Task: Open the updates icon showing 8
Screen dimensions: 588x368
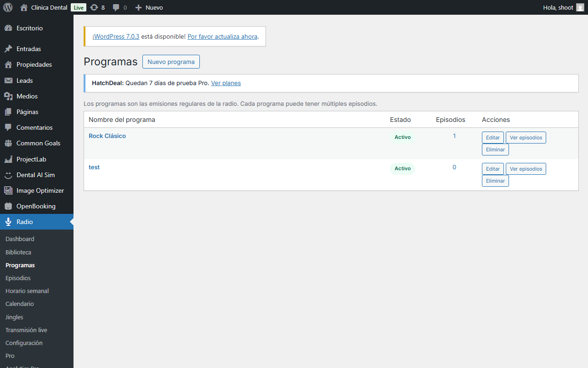Action: 94,7
